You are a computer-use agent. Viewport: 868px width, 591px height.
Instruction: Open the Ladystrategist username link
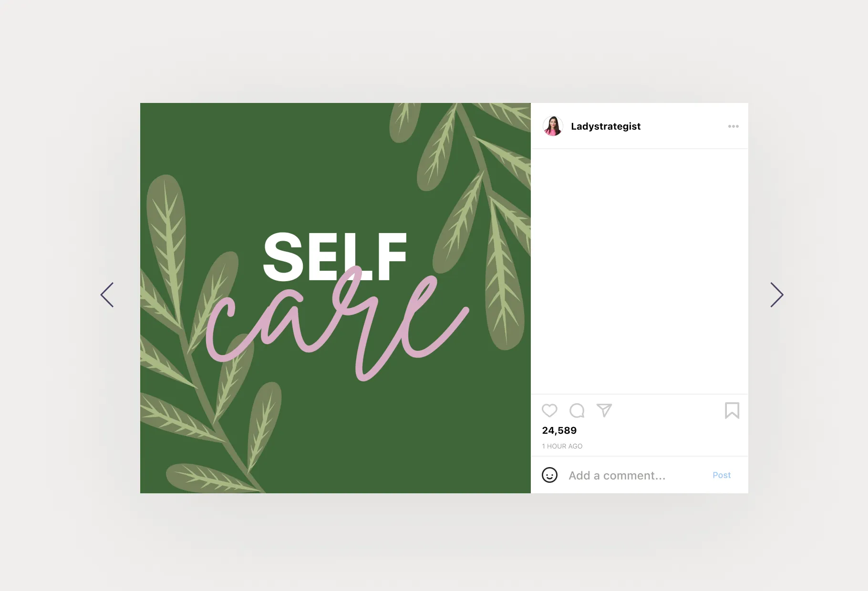[x=606, y=126]
